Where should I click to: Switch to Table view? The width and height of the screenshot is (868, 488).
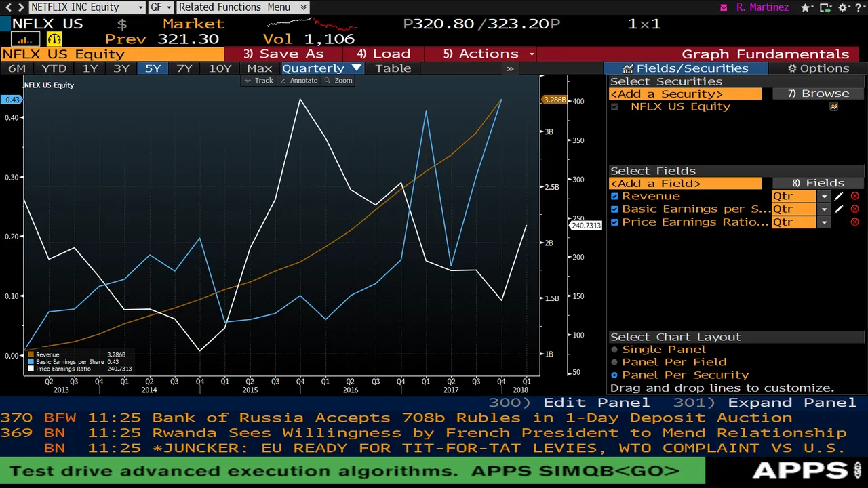[393, 68]
